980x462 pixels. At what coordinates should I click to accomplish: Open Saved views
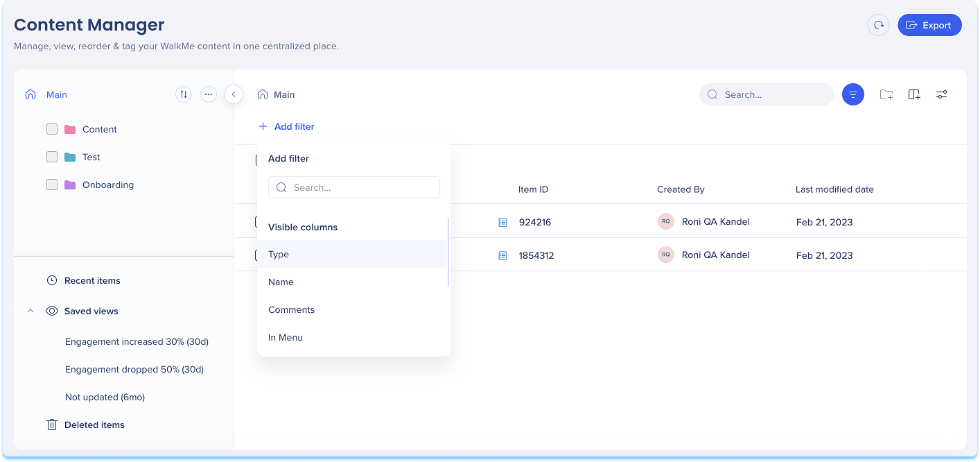[91, 311]
